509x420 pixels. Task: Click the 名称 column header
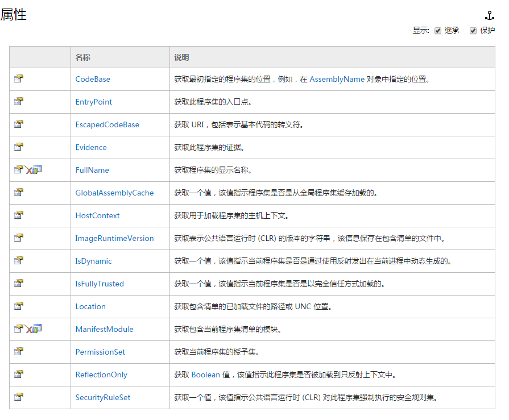point(83,57)
